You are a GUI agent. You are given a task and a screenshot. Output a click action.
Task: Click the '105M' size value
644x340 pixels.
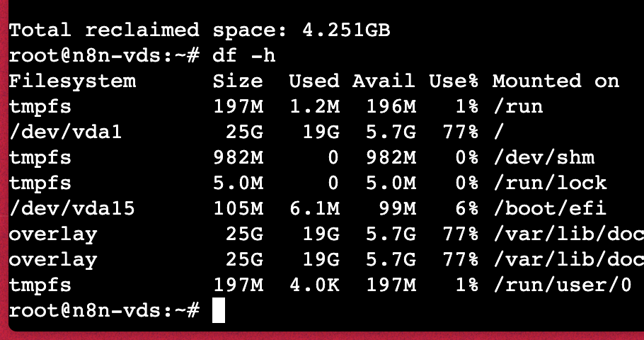click(x=238, y=208)
